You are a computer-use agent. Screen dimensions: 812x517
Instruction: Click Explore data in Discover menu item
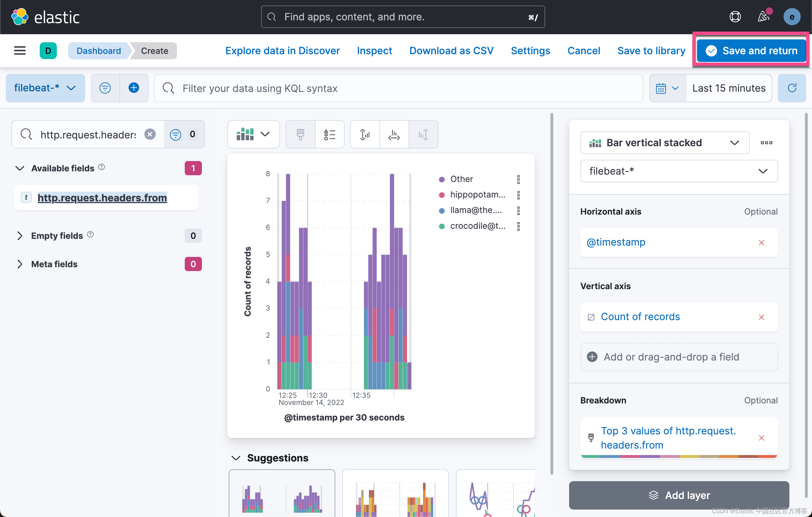coord(282,50)
